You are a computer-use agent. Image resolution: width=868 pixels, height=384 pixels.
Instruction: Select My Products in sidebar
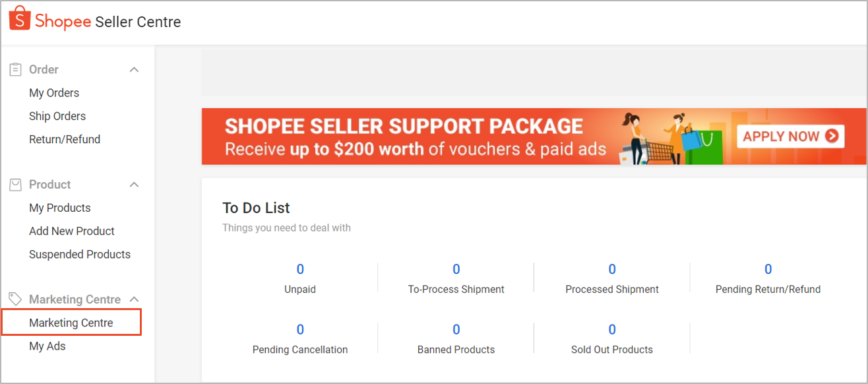pyautogui.click(x=60, y=208)
